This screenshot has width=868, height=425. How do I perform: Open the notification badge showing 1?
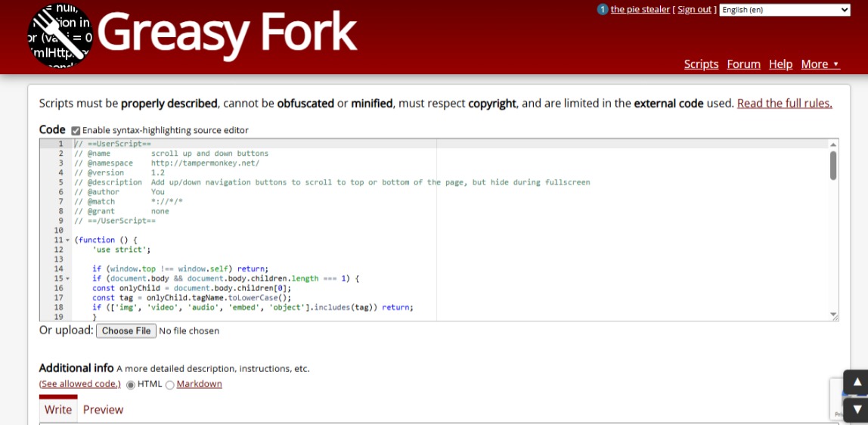tap(603, 9)
